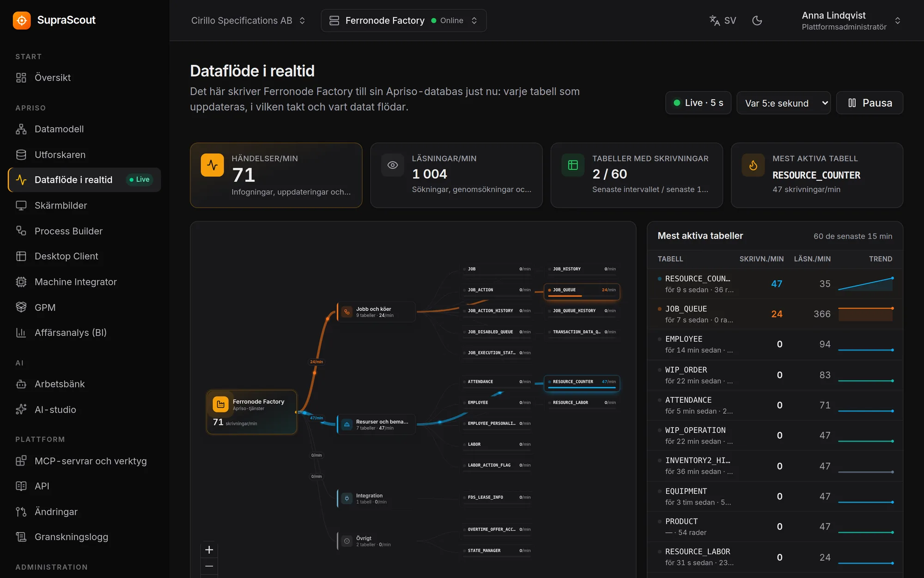Open Machine Integrator chip icon
Viewport: 924px width, 578px height.
click(x=21, y=282)
